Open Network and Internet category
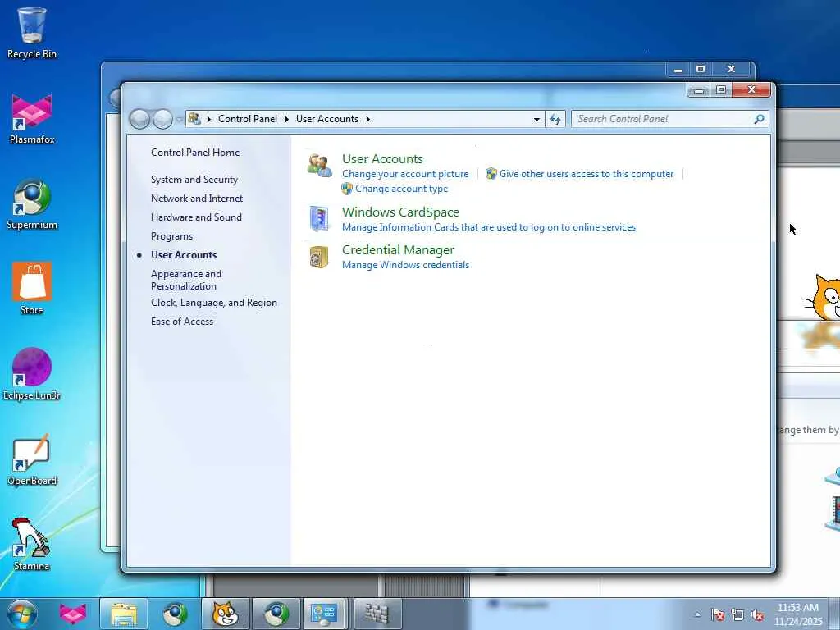This screenshot has height=630, width=840. pos(197,199)
